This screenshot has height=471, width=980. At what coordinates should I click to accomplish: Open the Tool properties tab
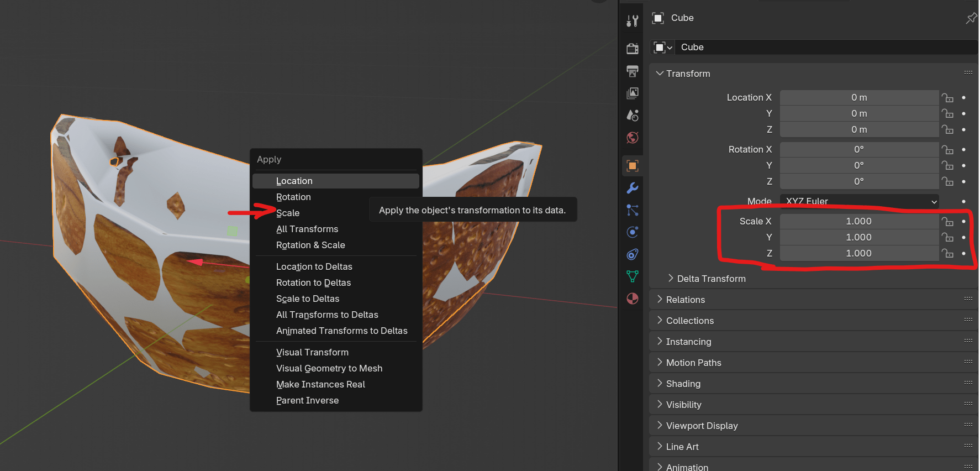633,21
